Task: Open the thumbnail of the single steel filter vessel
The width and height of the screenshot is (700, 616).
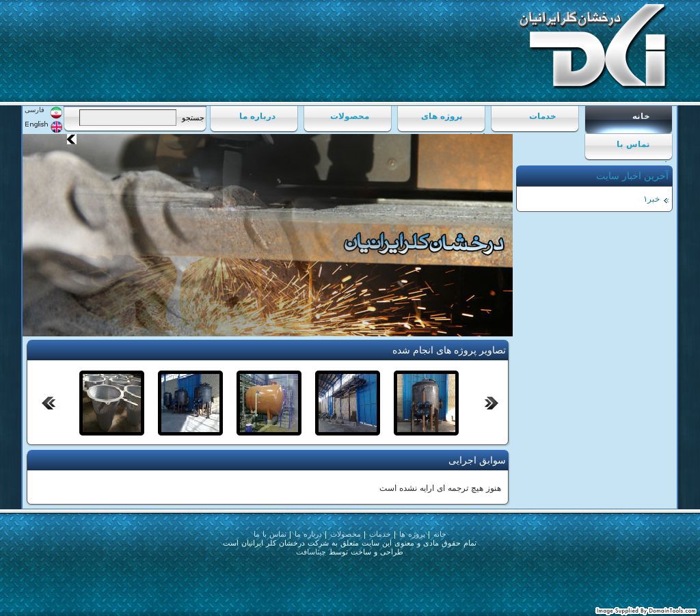Action: pyautogui.click(x=426, y=403)
